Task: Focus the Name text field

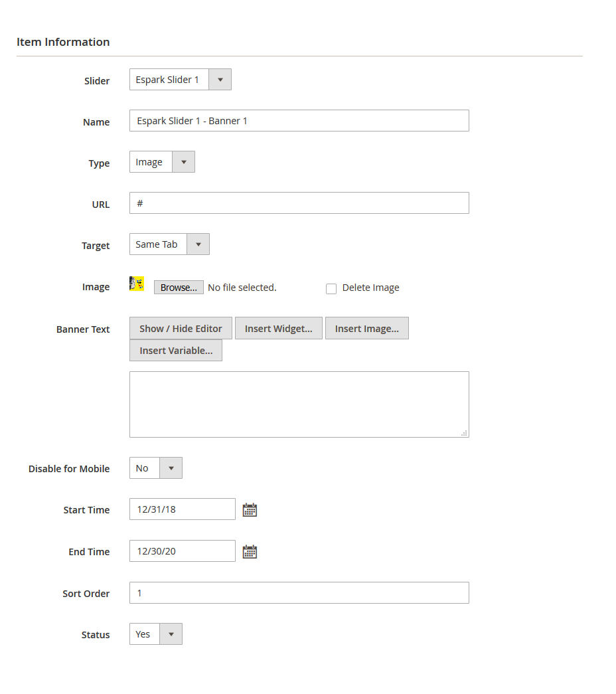Action: [299, 121]
